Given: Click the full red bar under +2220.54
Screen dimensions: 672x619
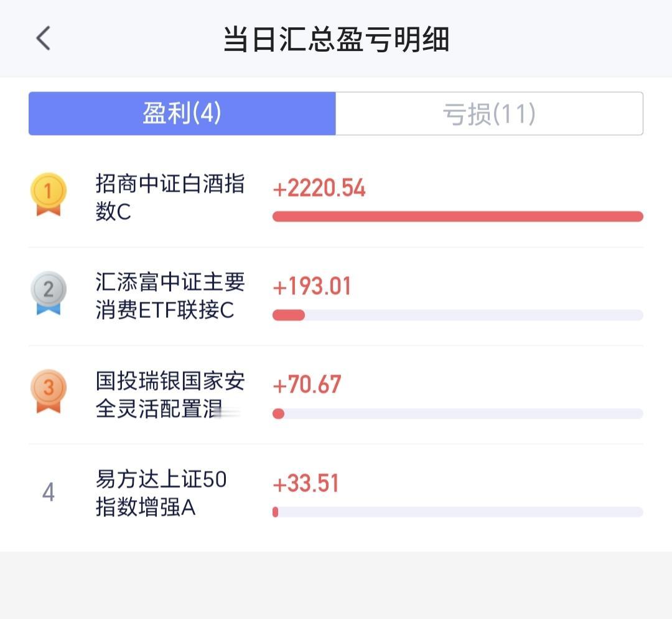Looking at the screenshot, I should 458,216.
